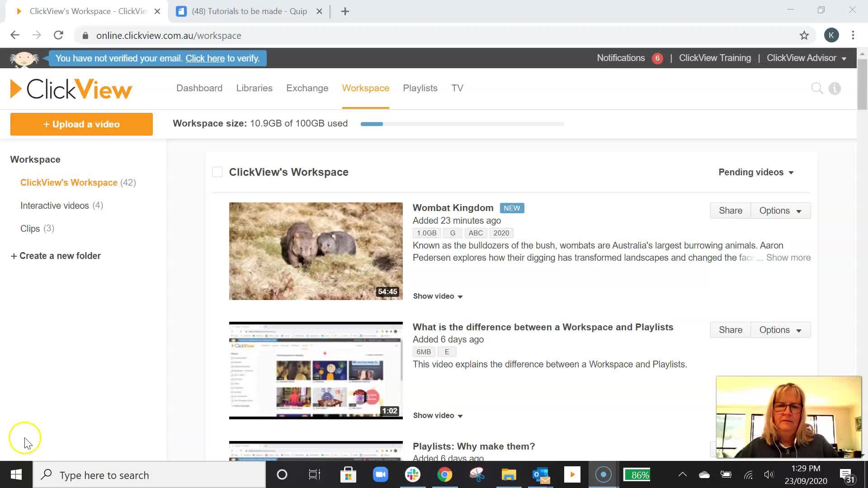
Task: Open Wombat Kingdom title
Action: 453,208
